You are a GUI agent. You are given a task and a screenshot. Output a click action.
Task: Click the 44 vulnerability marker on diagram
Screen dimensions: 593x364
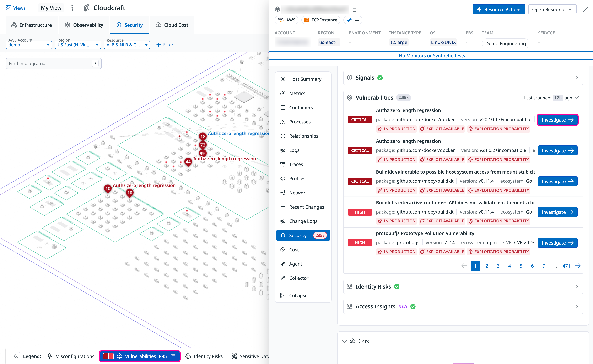(188, 162)
